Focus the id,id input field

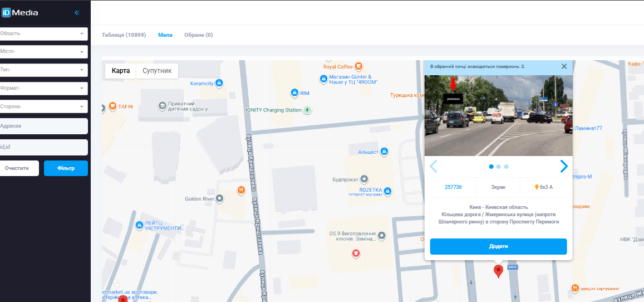point(43,147)
